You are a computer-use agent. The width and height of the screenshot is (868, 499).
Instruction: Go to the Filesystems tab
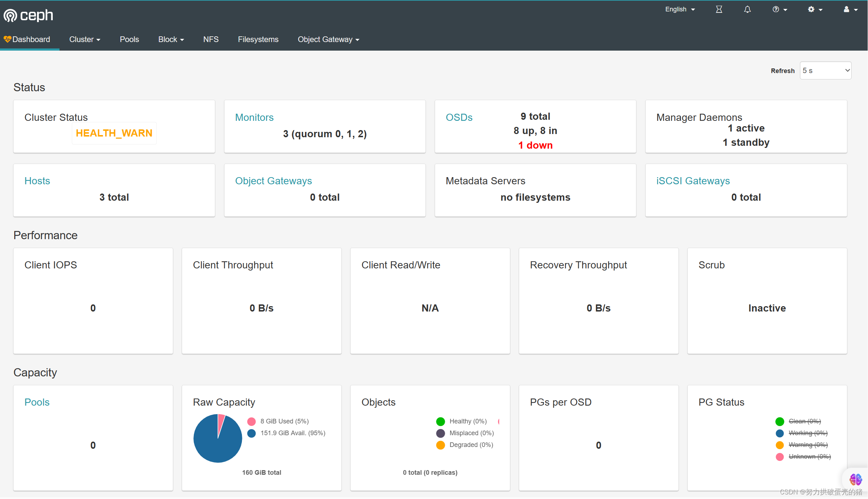pos(258,40)
